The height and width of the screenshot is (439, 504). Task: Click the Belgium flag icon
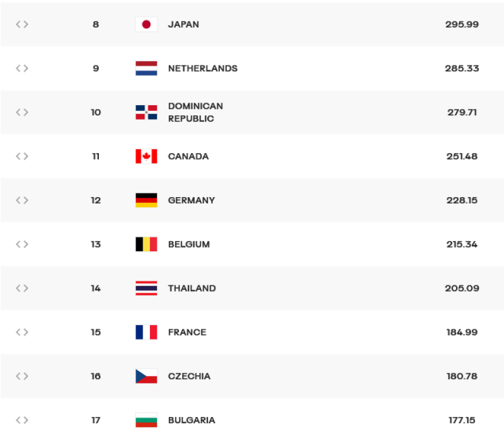click(146, 244)
